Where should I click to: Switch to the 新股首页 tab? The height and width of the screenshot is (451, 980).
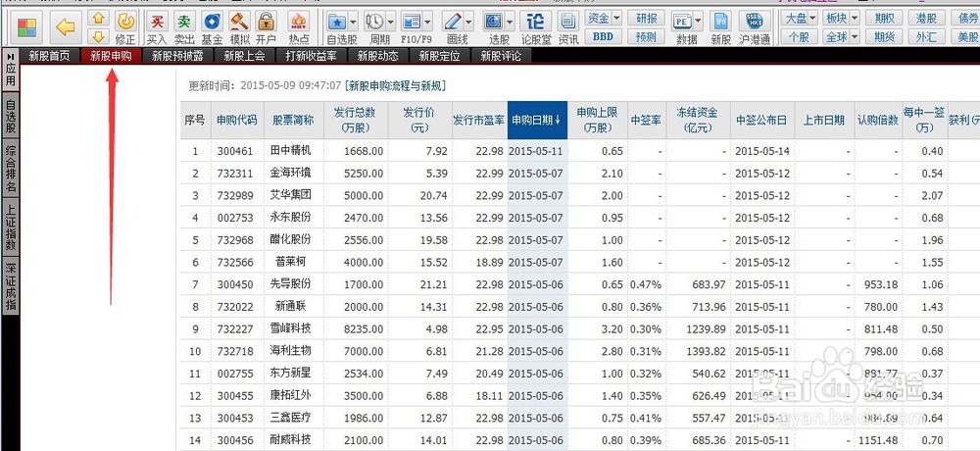[49, 56]
